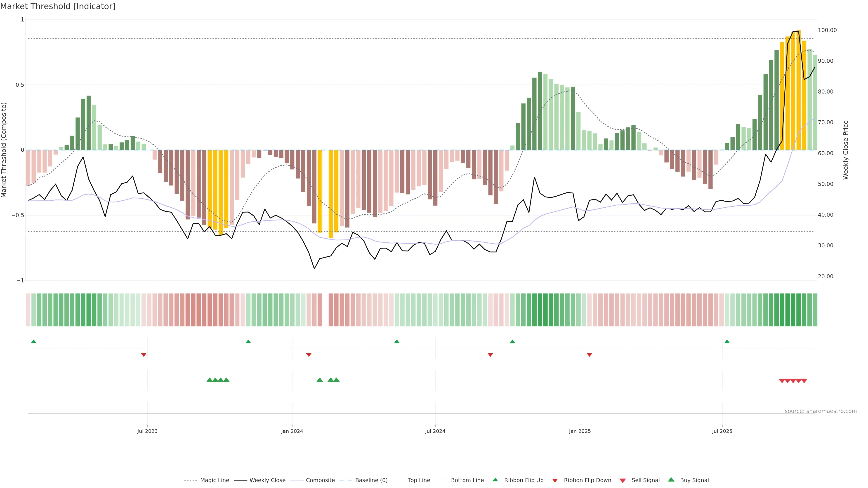This screenshot has width=868, height=488.
Task: Click the first green ribbon flip-up marker
Action: coord(33,342)
